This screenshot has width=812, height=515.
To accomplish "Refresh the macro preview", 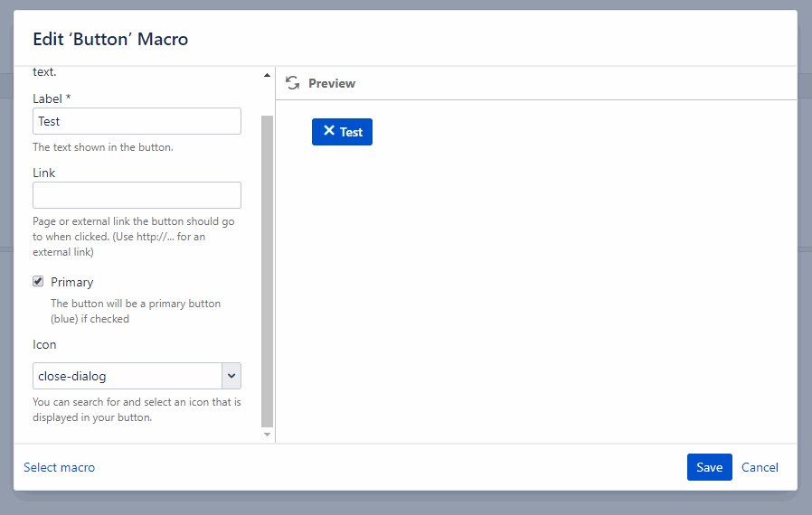I will coord(293,83).
